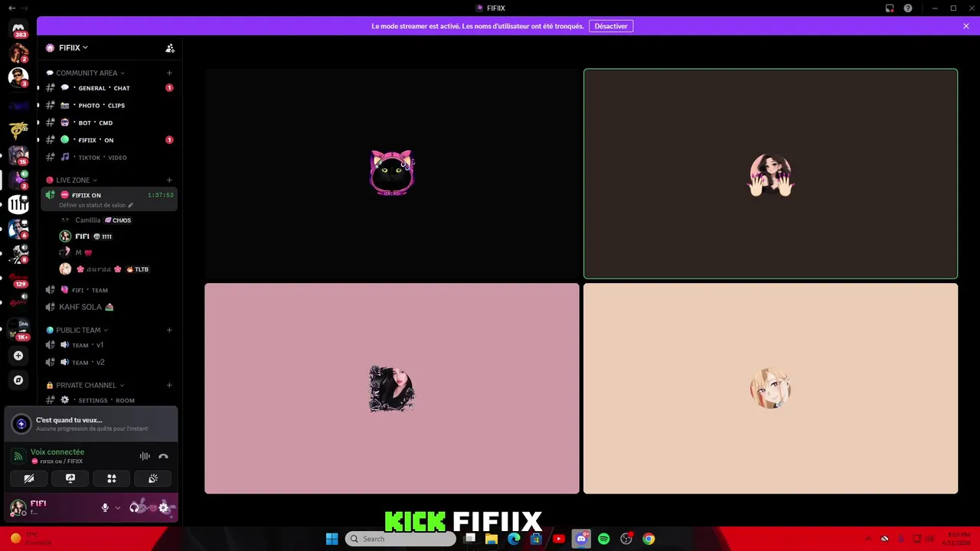Open the soundboard icon
Screen dimensions: 980x551
(153, 478)
